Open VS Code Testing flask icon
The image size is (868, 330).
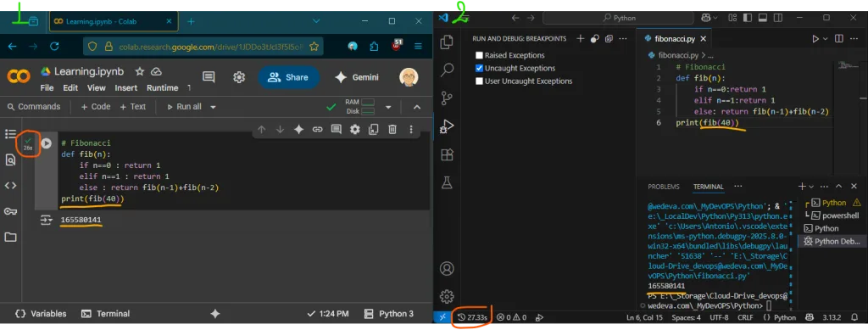point(447,182)
